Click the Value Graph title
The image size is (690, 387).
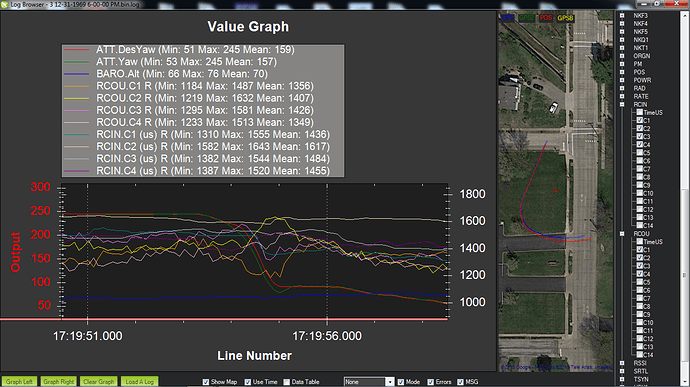pyautogui.click(x=248, y=27)
